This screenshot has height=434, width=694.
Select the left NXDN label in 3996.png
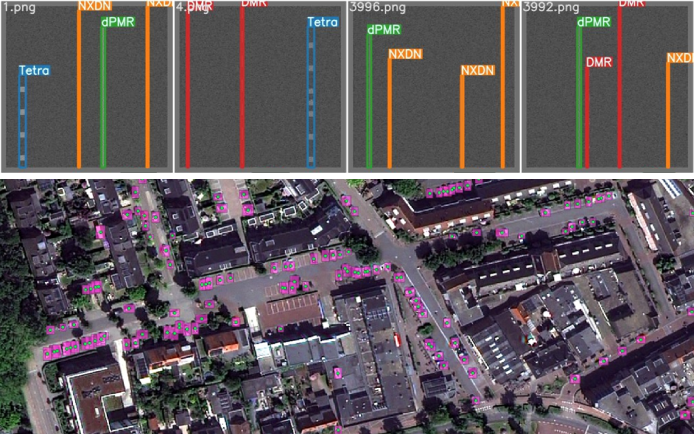click(x=405, y=54)
